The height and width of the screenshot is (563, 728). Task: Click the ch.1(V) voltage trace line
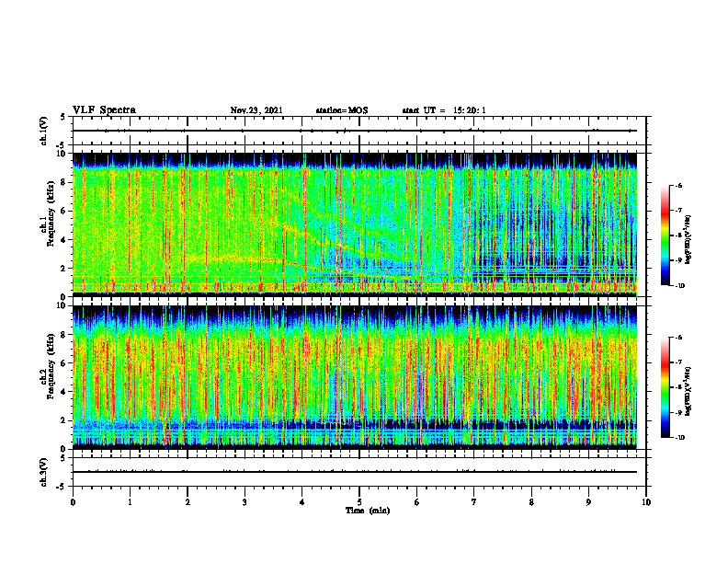click(x=355, y=131)
